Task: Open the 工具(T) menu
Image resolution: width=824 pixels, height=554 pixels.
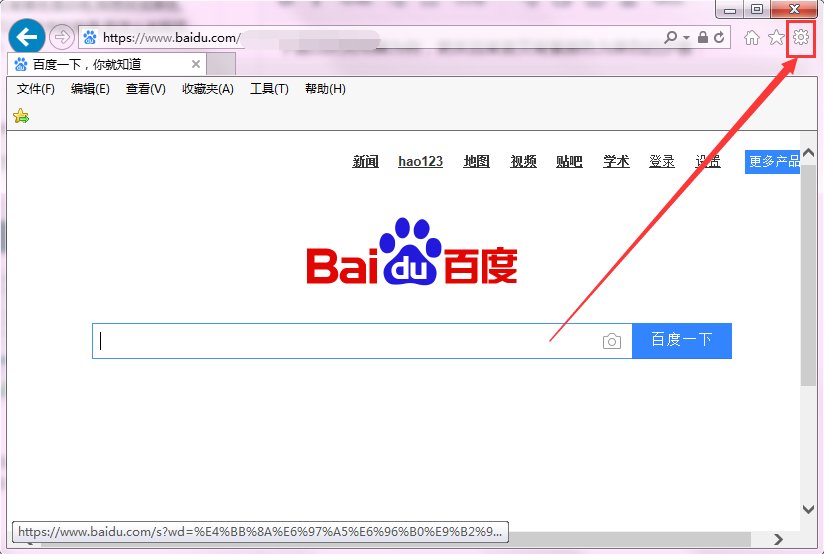Action: (270, 89)
